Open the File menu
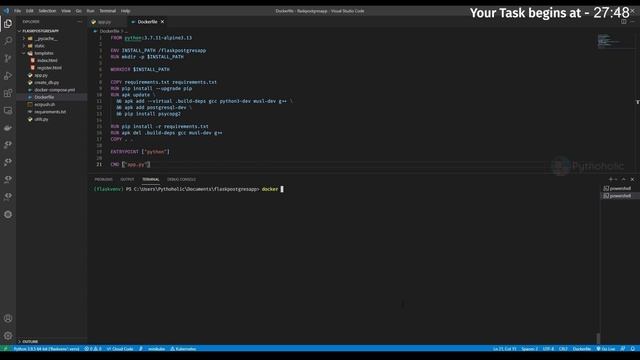Viewport: 640px width, 360px height. coord(18,11)
